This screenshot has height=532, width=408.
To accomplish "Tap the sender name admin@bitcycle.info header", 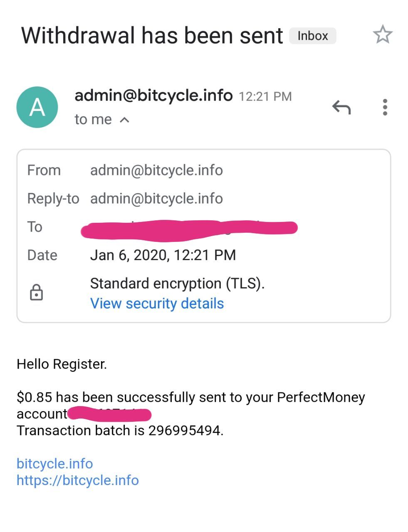I will tap(153, 96).
